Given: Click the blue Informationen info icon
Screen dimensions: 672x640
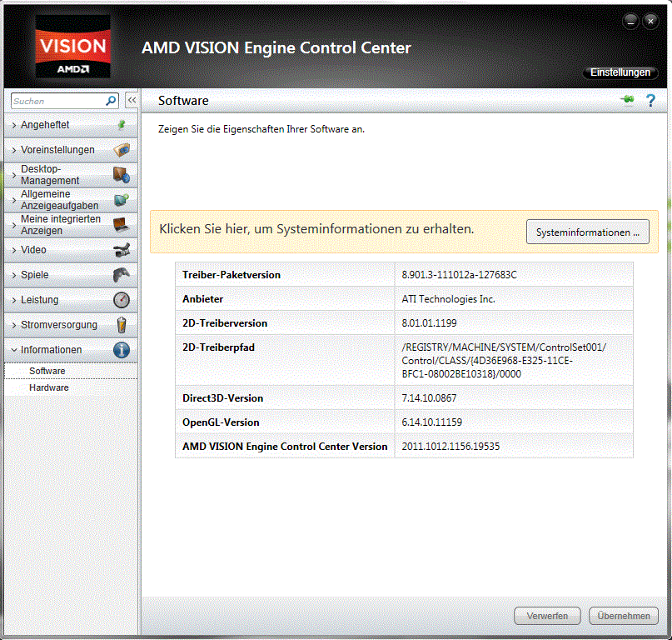Looking at the screenshot, I should [x=122, y=350].
